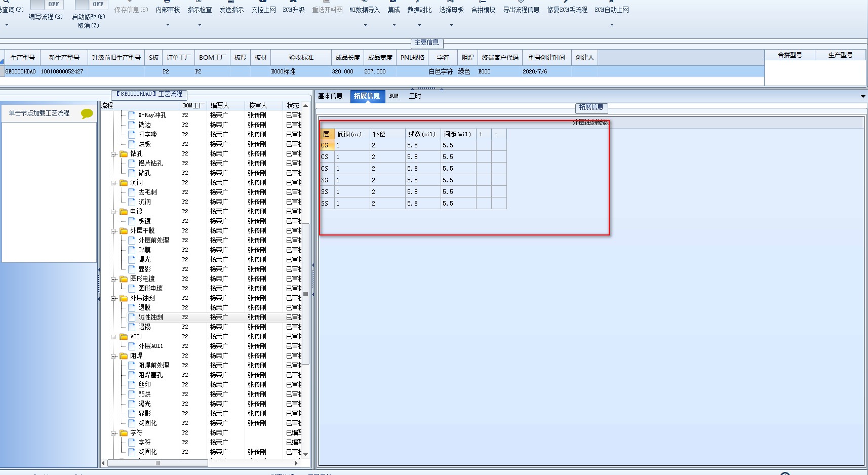868x475 pixels.
Task: Click the 文控上网 toolbar button
Action: pyautogui.click(x=264, y=10)
